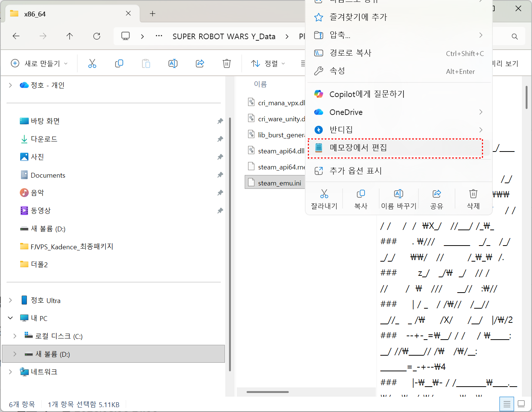
Task: Switch to large icons view in status bar
Action: point(522,404)
